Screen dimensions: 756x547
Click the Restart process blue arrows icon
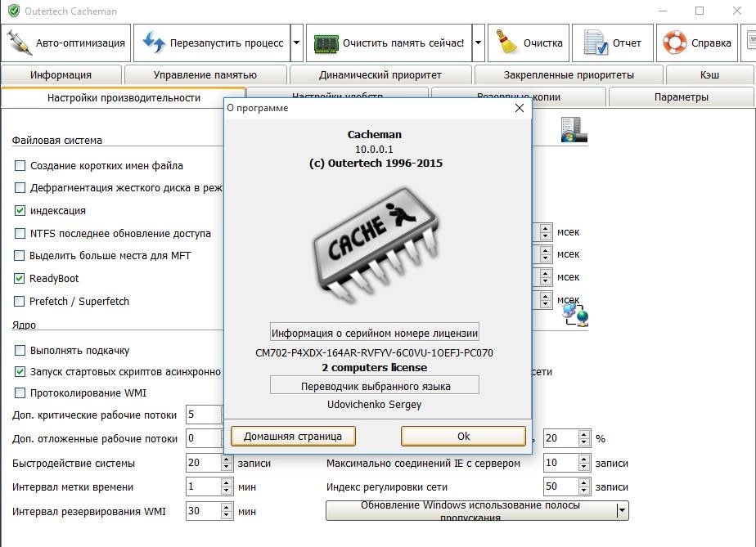coord(154,43)
